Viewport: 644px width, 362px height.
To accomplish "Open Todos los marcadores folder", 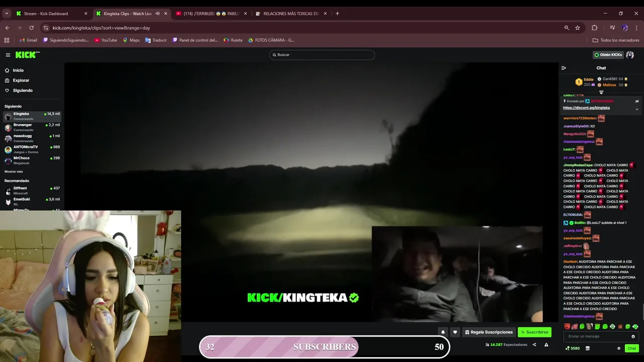I will click(x=616, y=40).
